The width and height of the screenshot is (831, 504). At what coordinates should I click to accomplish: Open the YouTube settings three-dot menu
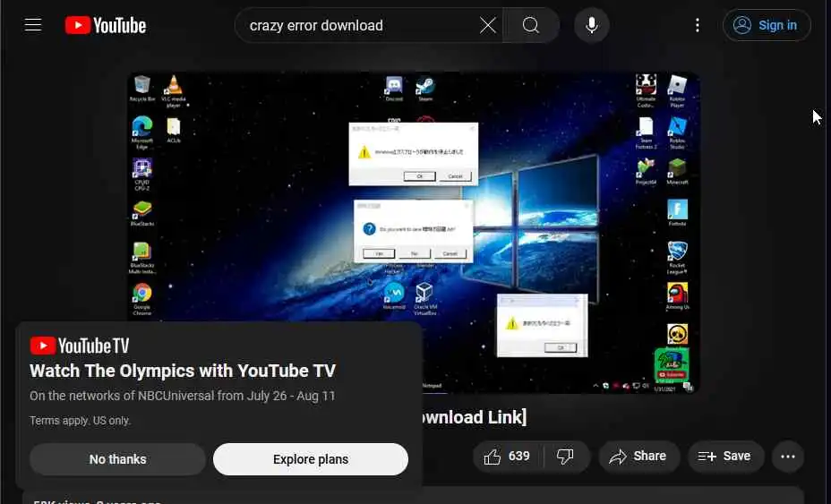point(697,25)
